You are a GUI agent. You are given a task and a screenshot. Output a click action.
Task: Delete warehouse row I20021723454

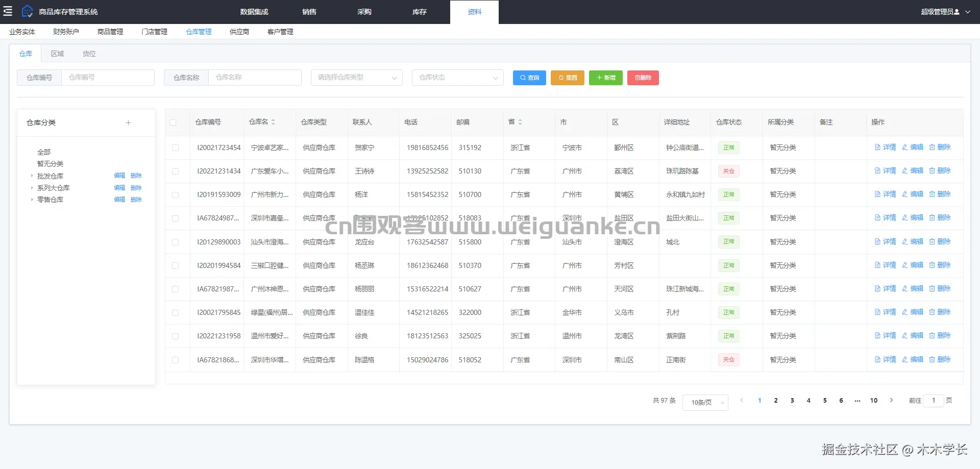point(940,147)
